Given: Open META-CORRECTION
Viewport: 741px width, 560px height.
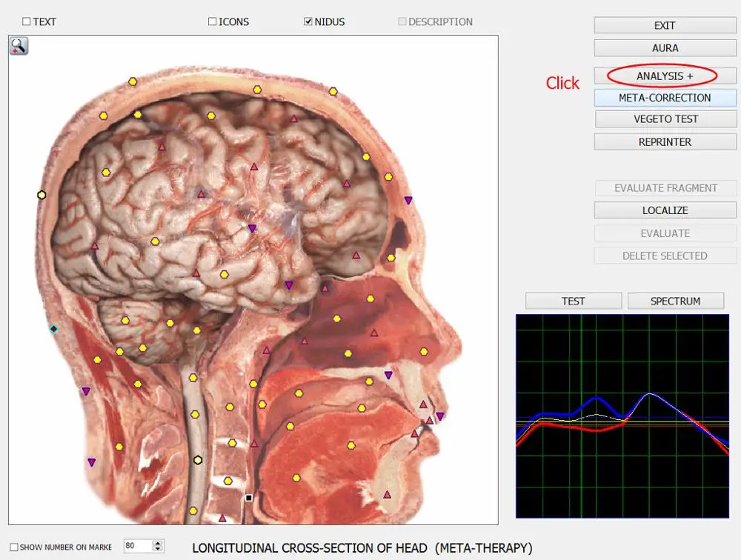Looking at the screenshot, I should pos(665,98).
